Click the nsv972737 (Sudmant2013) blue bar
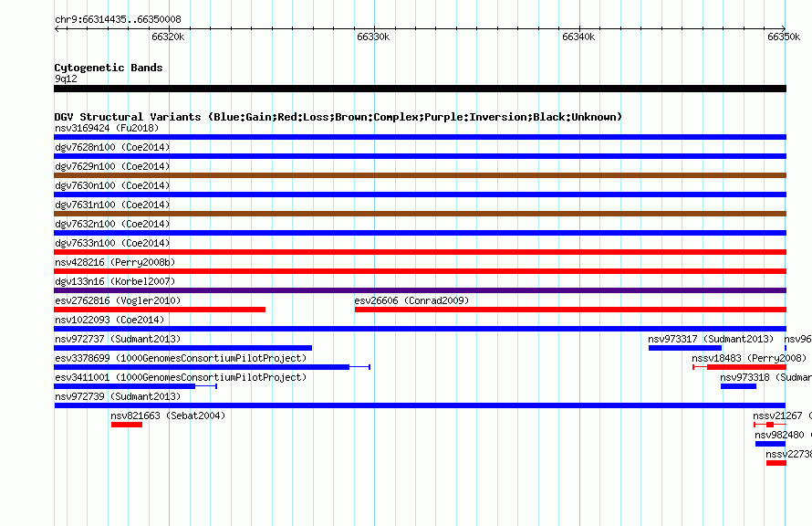The width and height of the screenshot is (812, 526). coord(182,348)
